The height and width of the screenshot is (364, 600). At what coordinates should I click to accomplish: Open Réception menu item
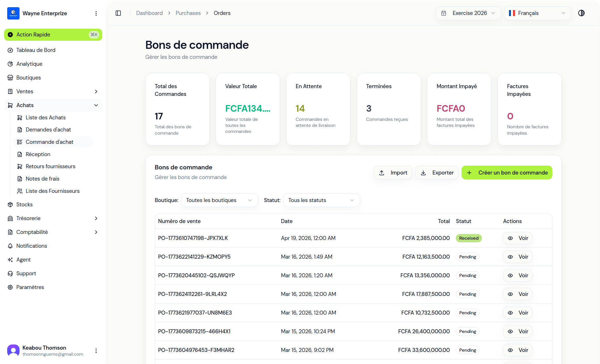(x=53, y=154)
